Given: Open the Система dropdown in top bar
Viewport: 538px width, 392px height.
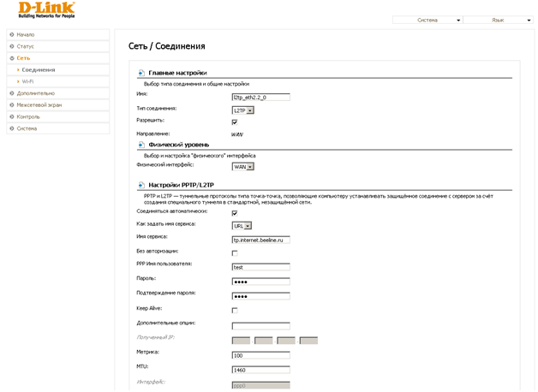Looking at the screenshot, I should [427, 21].
